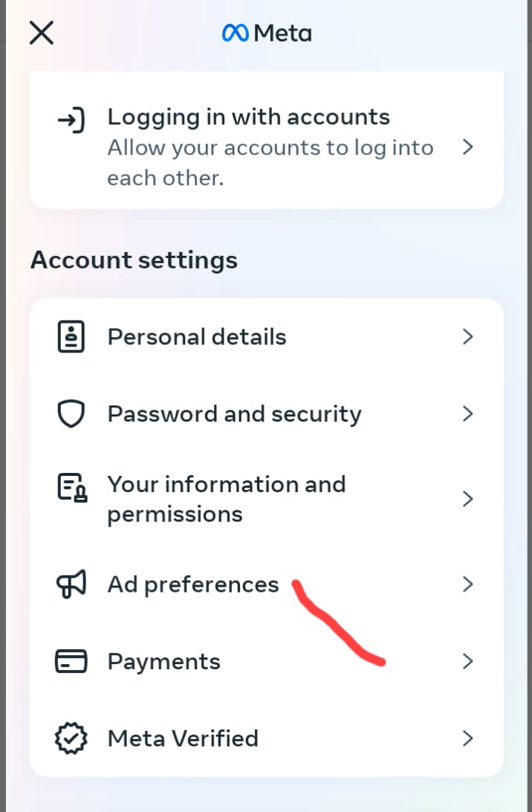Select the Password and security menu entry
The image size is (532, 812).
[234, 413]
